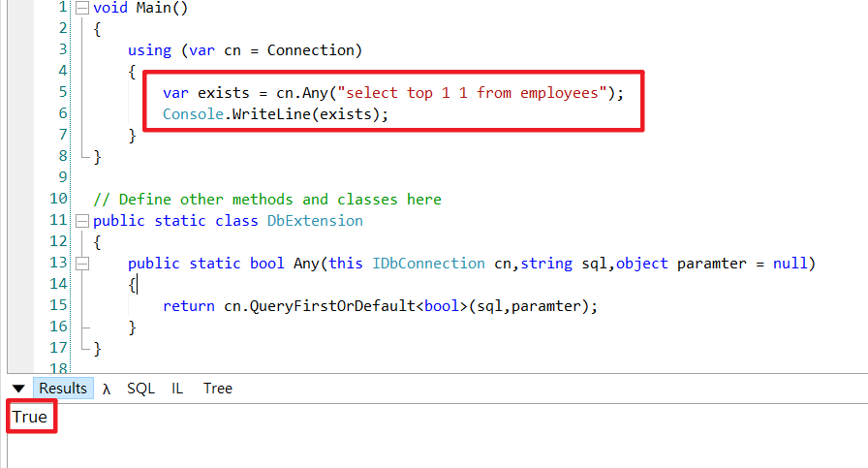Viewport: 868px width, 468px height.
Task: Click the Connection identifier in using statement
Action: point(309,50)
